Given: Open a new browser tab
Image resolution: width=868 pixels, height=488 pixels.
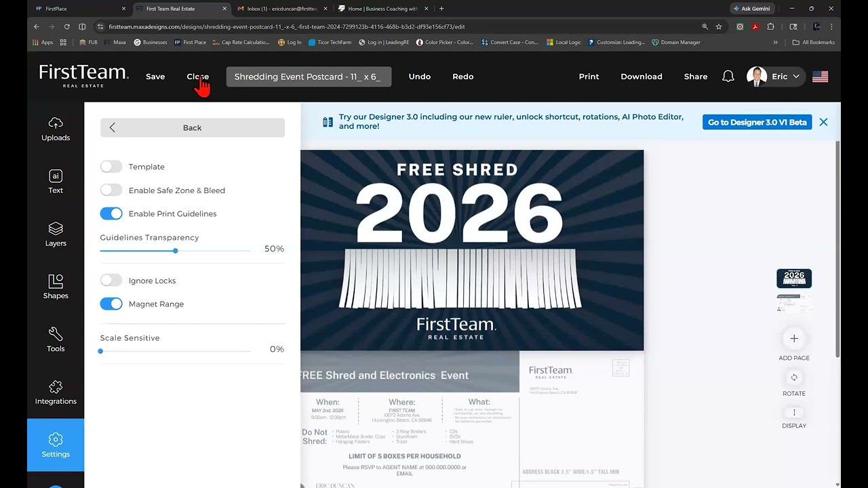Looking at the screenshot, I should point(441,9).
